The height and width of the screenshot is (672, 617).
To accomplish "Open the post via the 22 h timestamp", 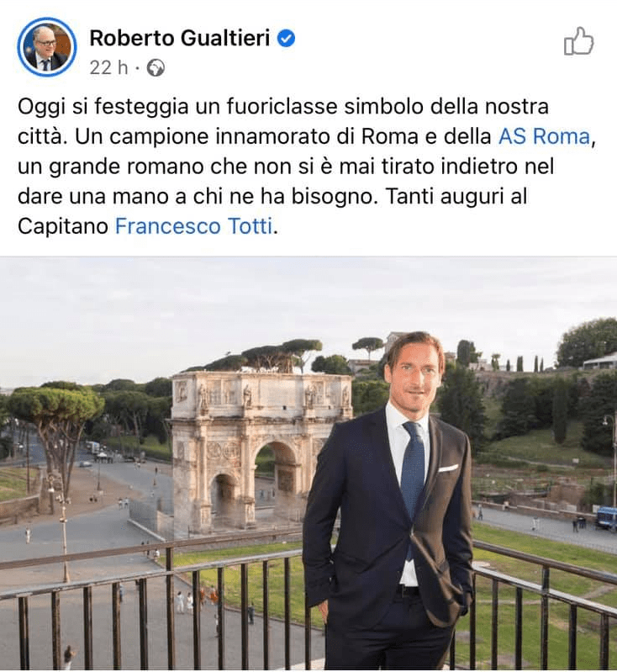I will pyautogui.click(x=108, y=68).
